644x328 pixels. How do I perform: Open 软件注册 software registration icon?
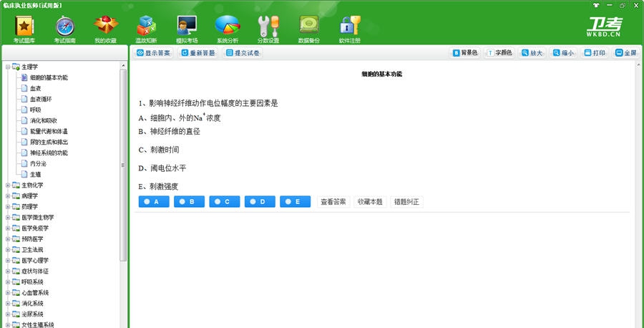tap(349, 29)
